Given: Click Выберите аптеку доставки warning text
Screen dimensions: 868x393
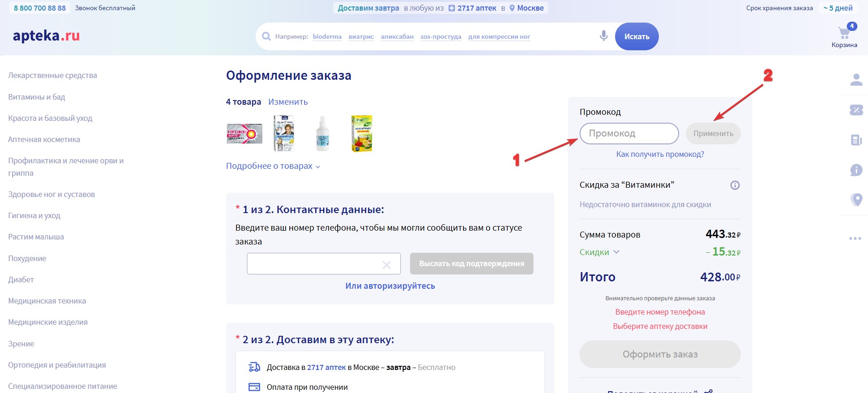Looking at the screenshot, I should point(660,326).
